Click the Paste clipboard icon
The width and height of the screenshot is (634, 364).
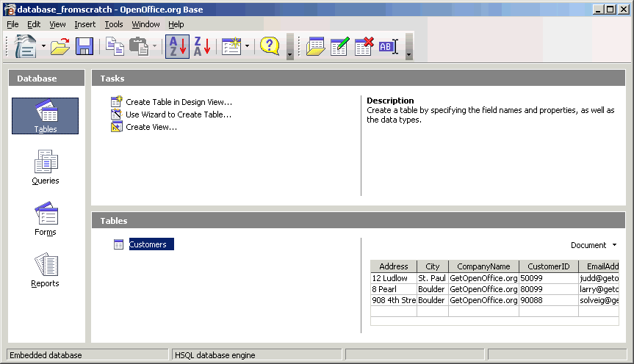pos(139,46)
